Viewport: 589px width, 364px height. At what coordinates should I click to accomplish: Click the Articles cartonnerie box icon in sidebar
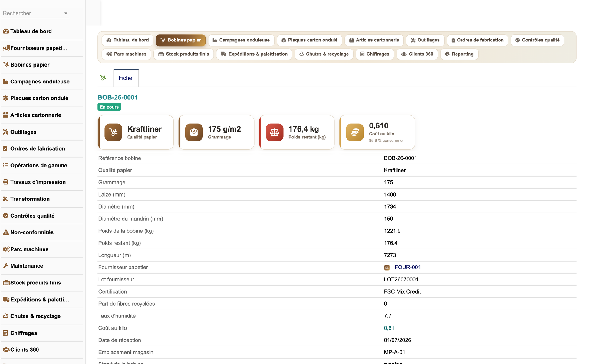coord(6,115)
